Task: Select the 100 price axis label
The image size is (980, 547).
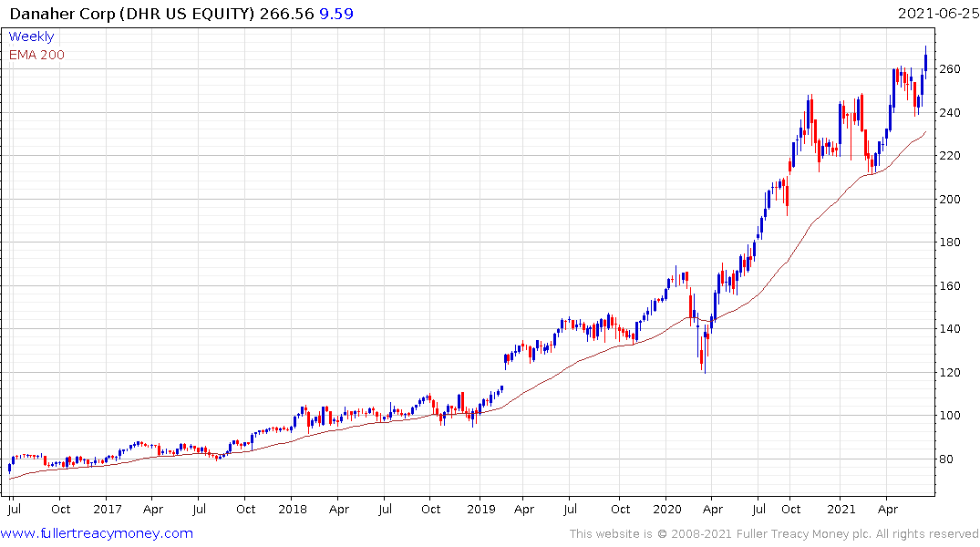Action: point(950,416)
